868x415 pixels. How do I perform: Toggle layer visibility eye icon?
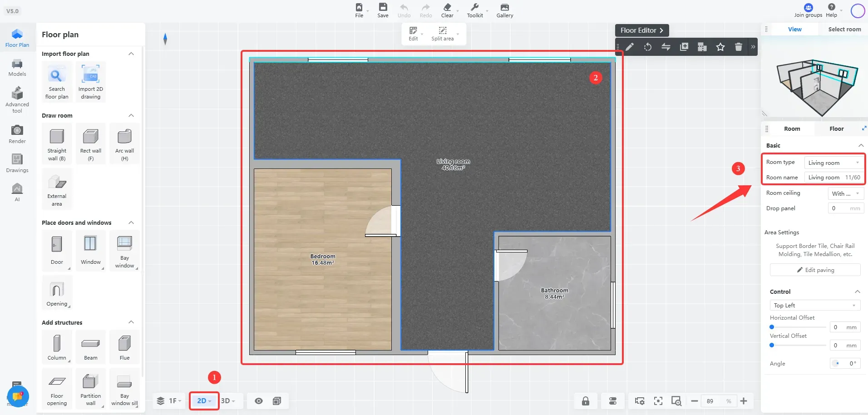click(x=258, y=401)
